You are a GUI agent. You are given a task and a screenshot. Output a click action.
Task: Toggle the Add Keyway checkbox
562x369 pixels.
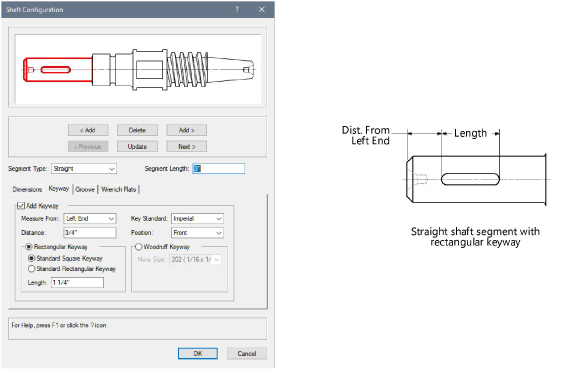[21, 206]
